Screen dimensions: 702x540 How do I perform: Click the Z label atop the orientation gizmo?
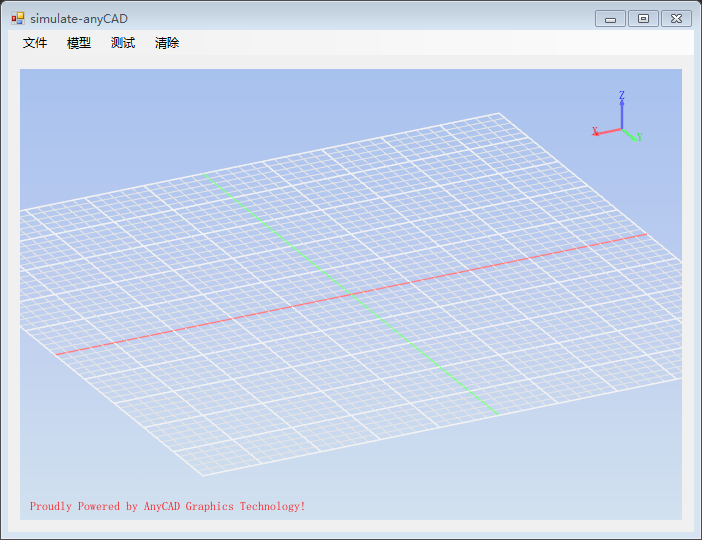click(x=622, y=96)
